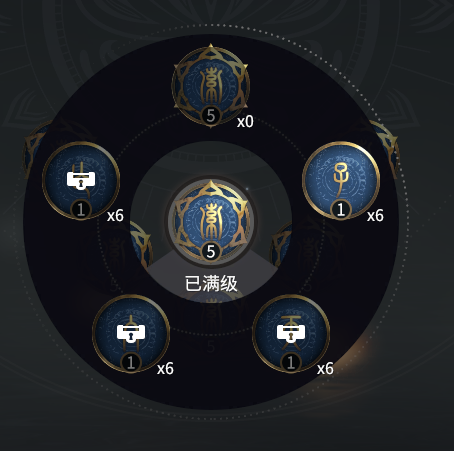
Task: Click the level 5 badge on center rune
Action: coord(211,252)
